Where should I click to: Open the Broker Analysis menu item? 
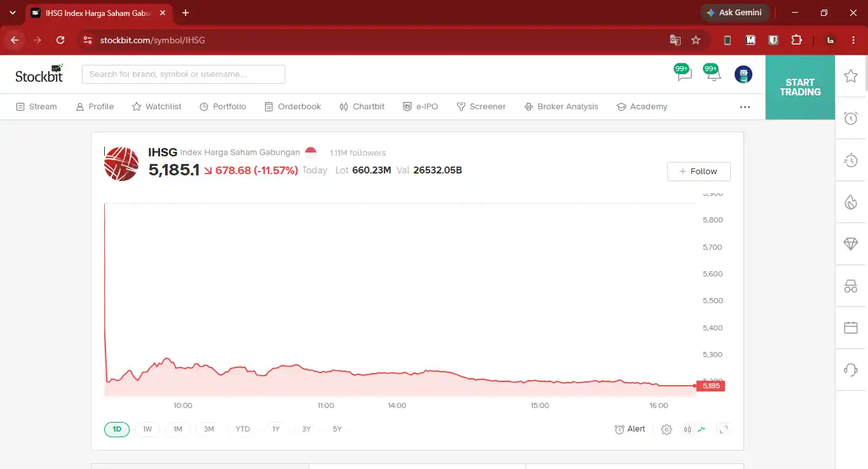point(561,107)
